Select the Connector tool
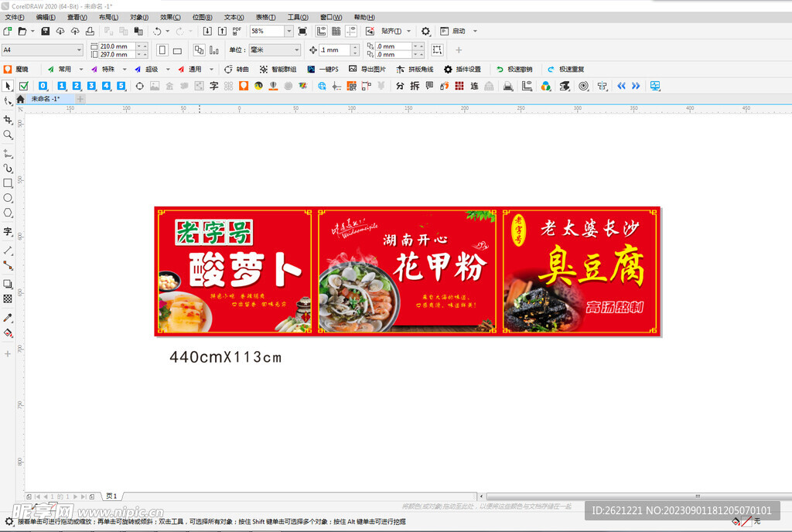Image resolution: width=792 pixels, height=532 pixels. (8, 265)
